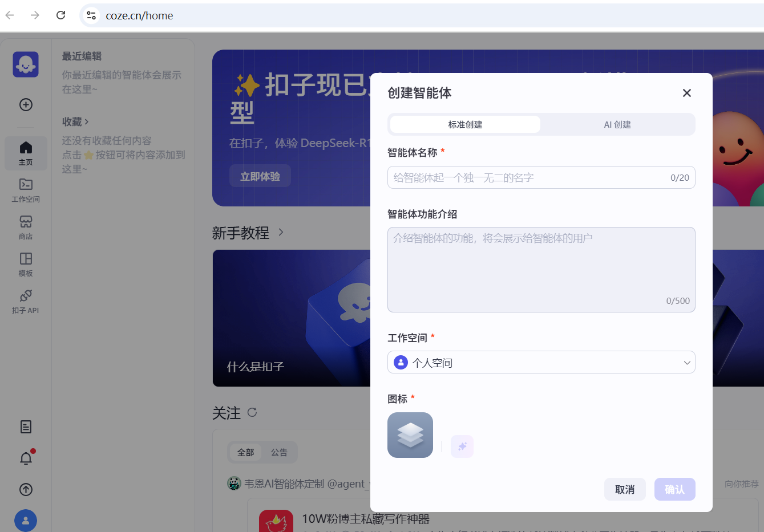Click the 韦恩AI智能体定制 avatar

pos(234,484)
